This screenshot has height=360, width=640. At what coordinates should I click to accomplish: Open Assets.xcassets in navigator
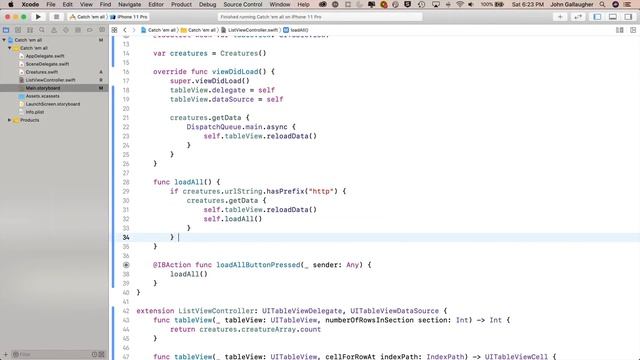coord(42,96)
